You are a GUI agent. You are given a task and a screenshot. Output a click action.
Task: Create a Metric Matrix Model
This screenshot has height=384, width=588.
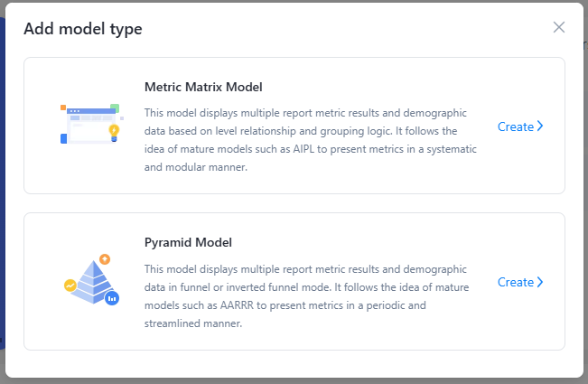coord(516,126)
